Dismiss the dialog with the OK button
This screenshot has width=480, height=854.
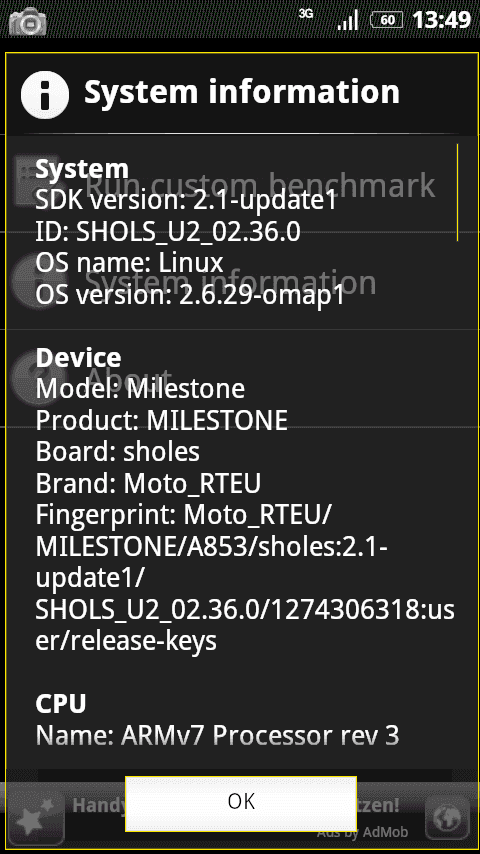tap(241, 803)
